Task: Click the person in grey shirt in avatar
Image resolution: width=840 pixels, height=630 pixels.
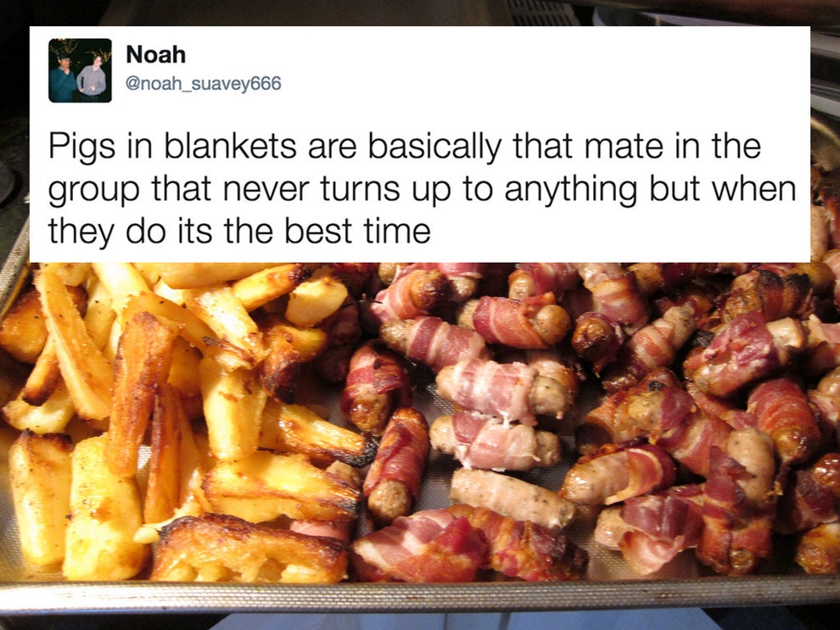Action: (x=92, y=77)
